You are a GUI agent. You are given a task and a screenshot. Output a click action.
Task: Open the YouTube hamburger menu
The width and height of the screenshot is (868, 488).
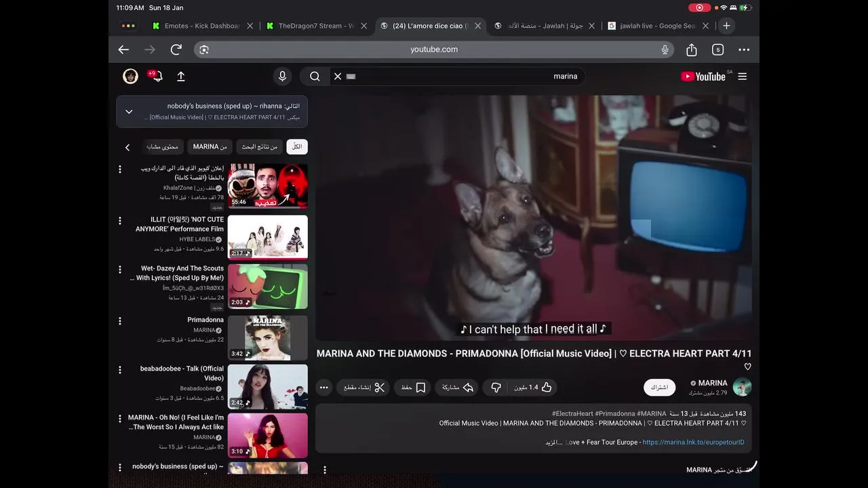[x=743, y=77]
